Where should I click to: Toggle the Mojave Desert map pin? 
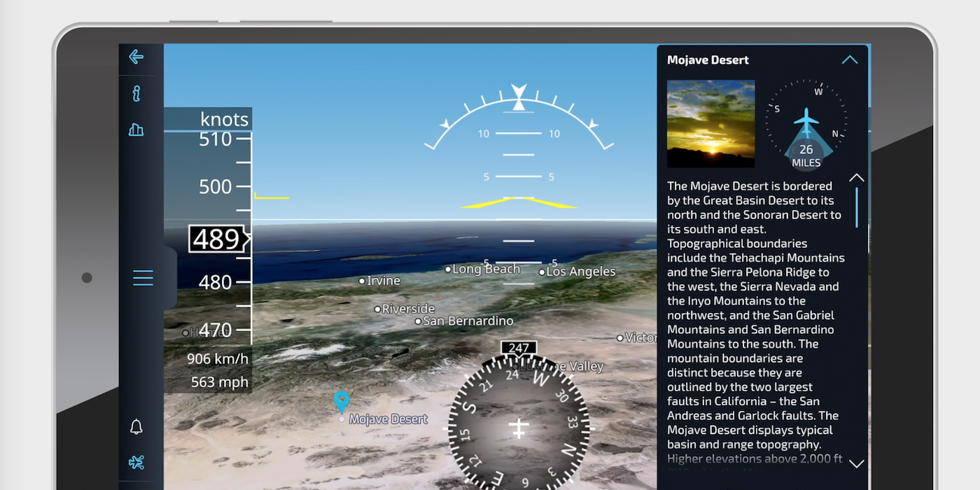point(342,400)
